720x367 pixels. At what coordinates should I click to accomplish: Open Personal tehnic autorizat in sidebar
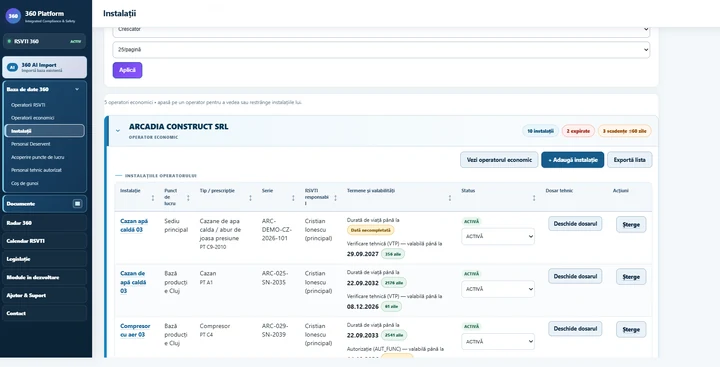36,170
